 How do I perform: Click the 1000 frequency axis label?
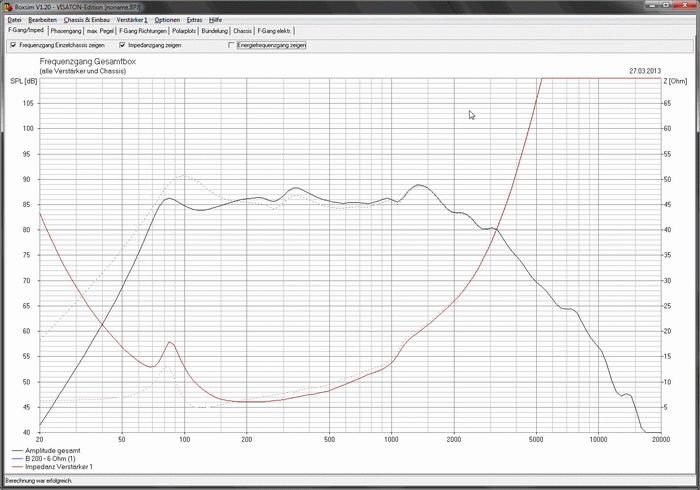pos(391,440)
